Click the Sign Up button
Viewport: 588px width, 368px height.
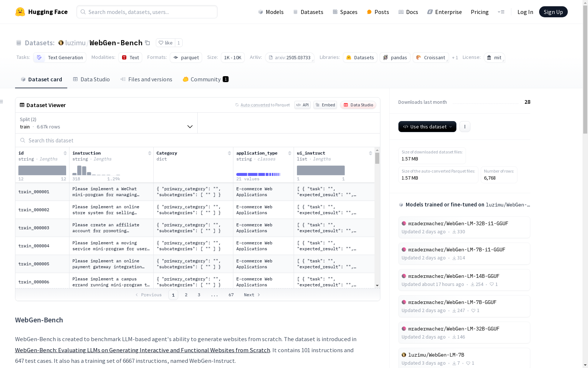[x=553, y=12]
